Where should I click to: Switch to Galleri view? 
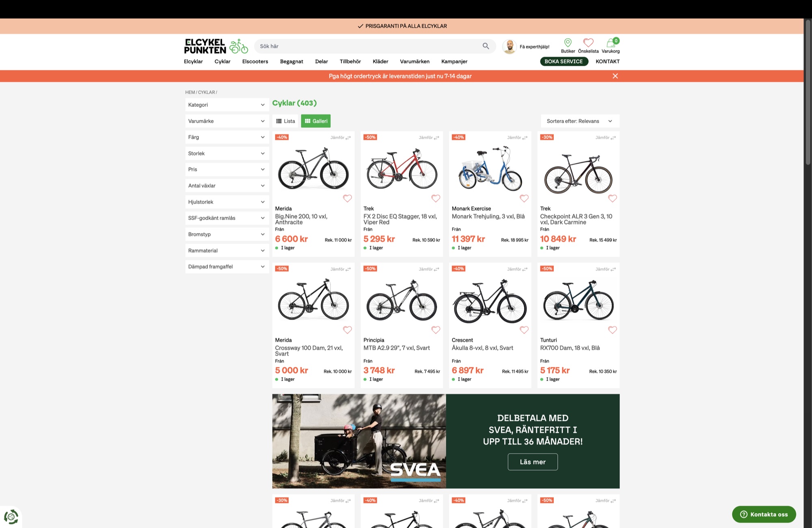316,121
